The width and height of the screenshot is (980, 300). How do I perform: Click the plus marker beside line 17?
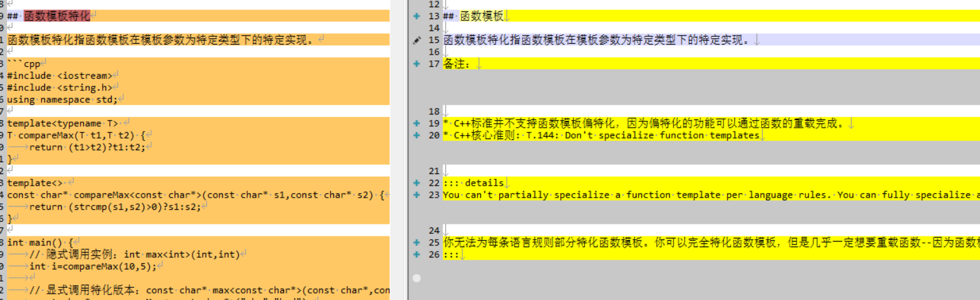[417, 64]
